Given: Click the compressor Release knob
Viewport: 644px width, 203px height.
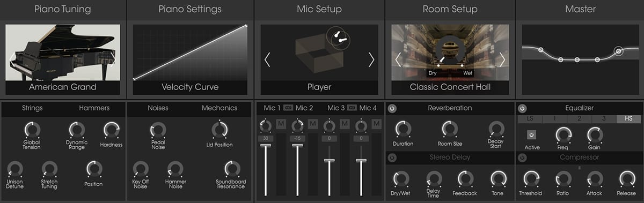Looking at the screenshot, I should pyautogui.click(x=627, y=179).
